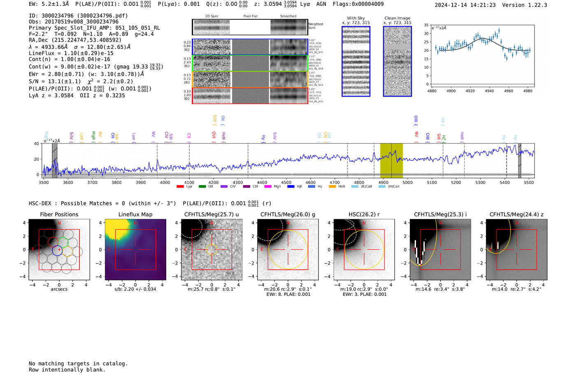Viewport: 576px width, 392px height.
Task: Click 'No matching targets in catalog.' text
Action: (x=78, y=364)
